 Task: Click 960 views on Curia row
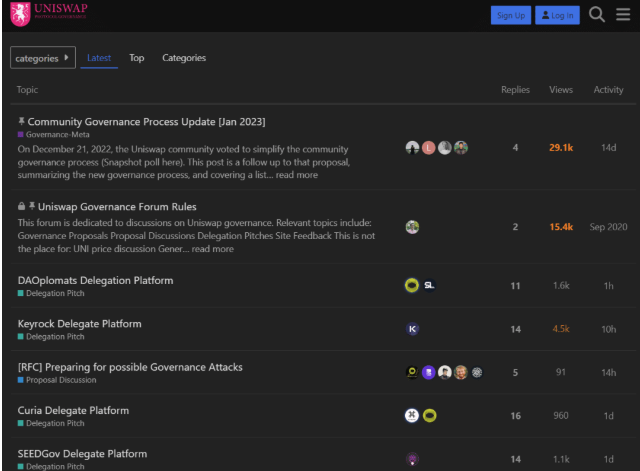[x=561, y=415]
